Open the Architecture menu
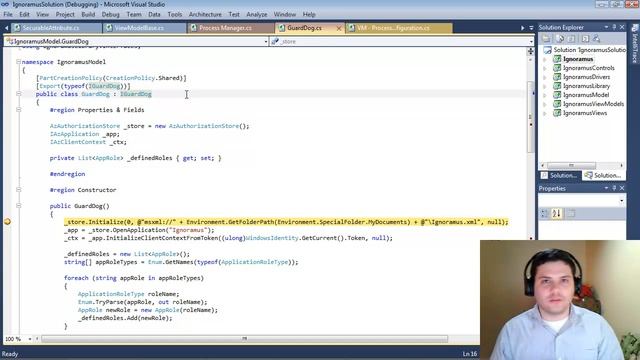The height and width of the screenshot is (360, 640). [205, 14]
